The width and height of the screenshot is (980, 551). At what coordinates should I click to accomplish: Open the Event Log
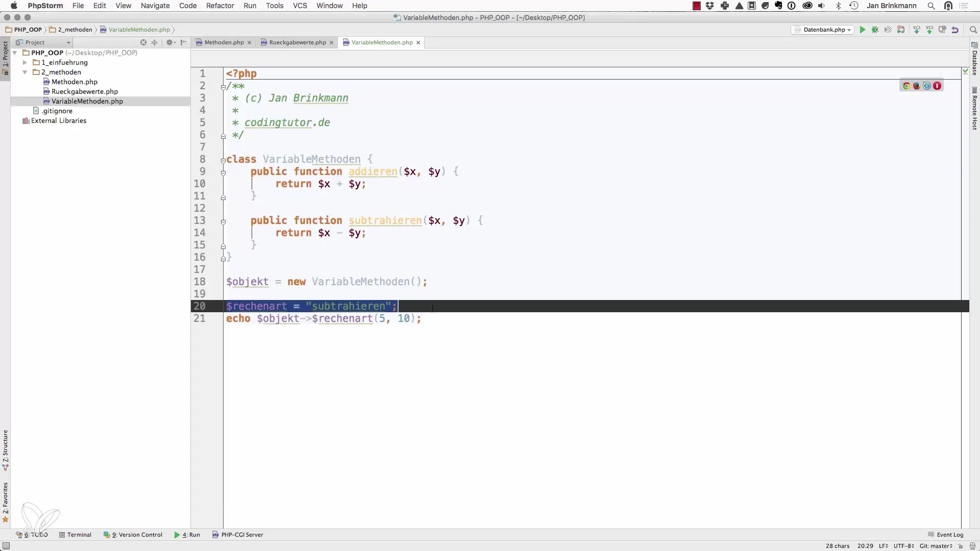[x=945, y=535]
